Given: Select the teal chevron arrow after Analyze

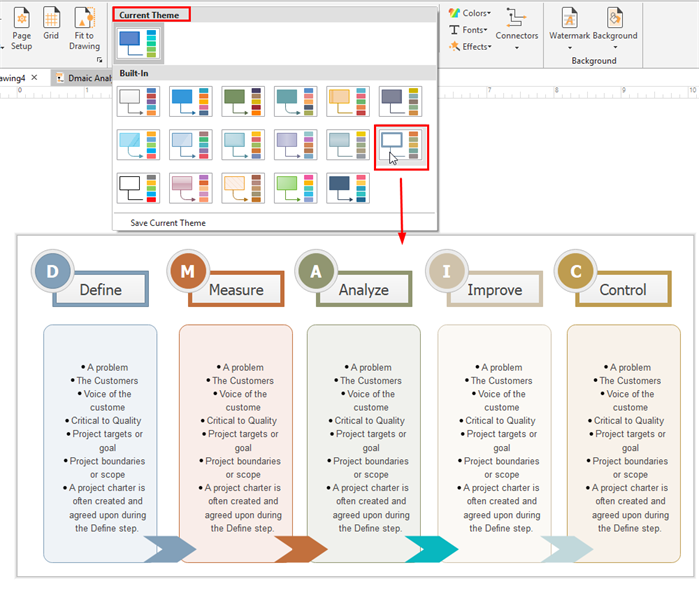Looking at the screenshot, I should click(x=432, y=549).
